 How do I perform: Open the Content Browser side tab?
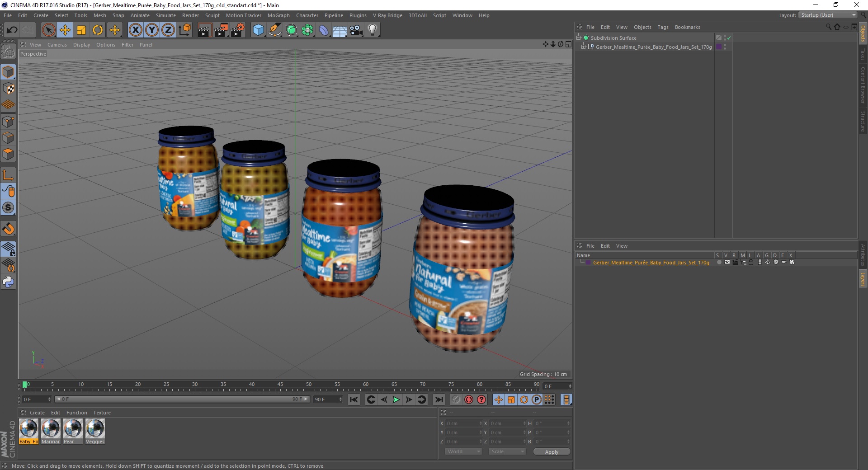863,85
